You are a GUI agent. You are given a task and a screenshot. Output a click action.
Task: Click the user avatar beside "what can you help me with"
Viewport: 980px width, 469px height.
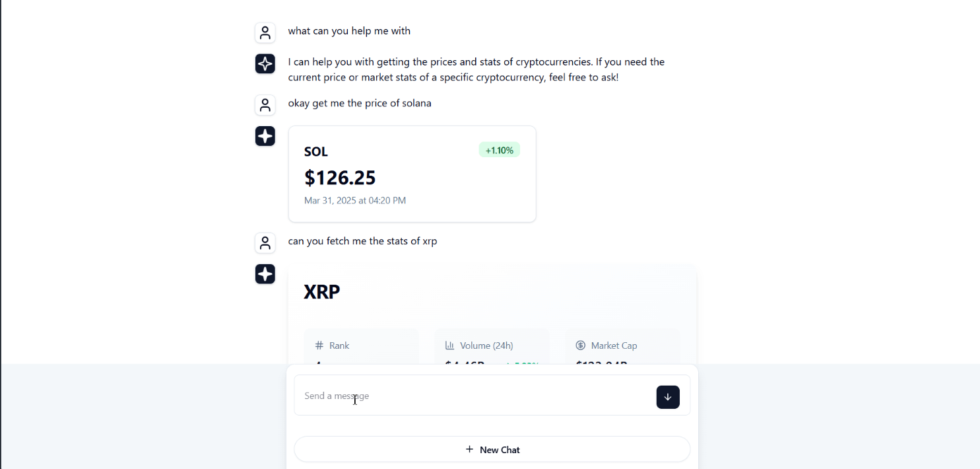265,33
